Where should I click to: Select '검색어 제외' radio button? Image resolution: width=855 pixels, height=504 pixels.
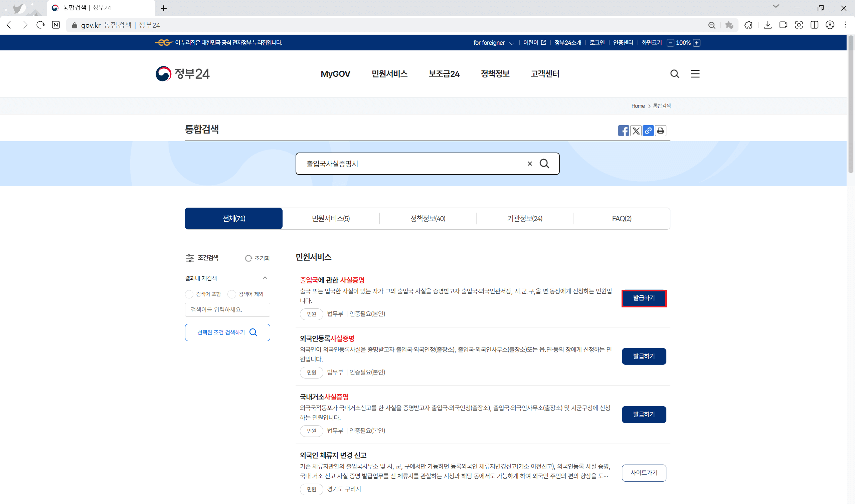tap(232, 294)
